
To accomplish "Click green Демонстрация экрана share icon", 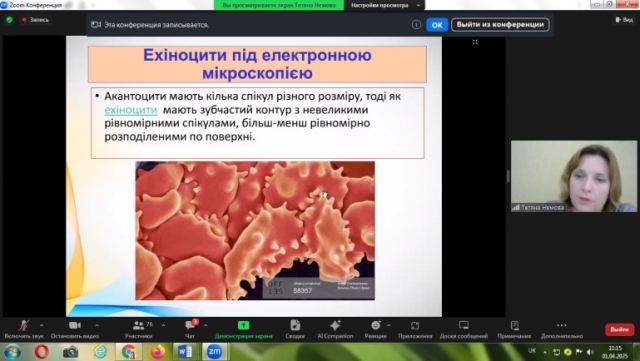I will (x=244, y=325).
